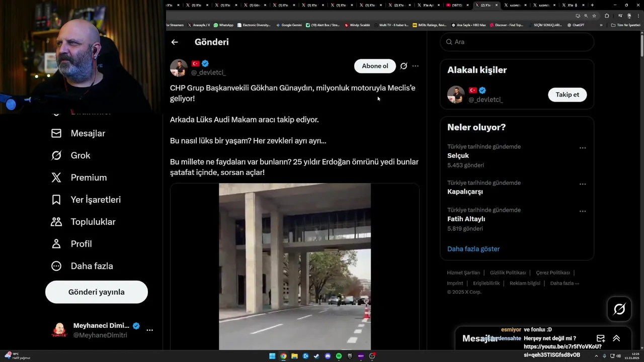Switch to the (1) Gön browser tab

click(255, 5)
